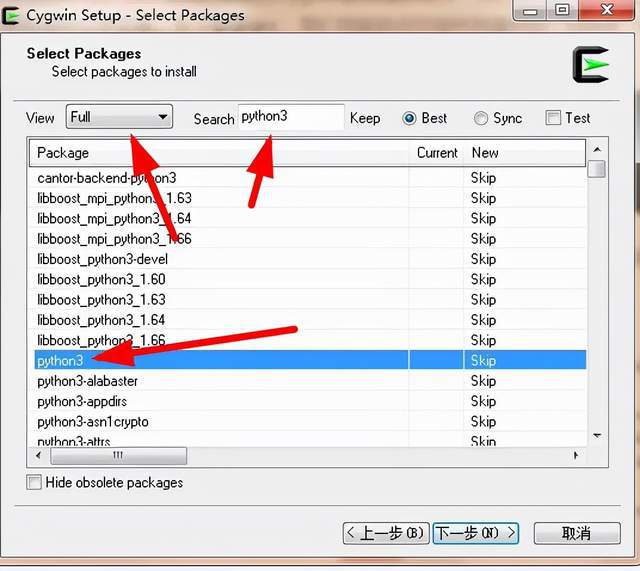
Task: Select libboost_mpi_python3_1.64 package
Action: pos(114,219)
